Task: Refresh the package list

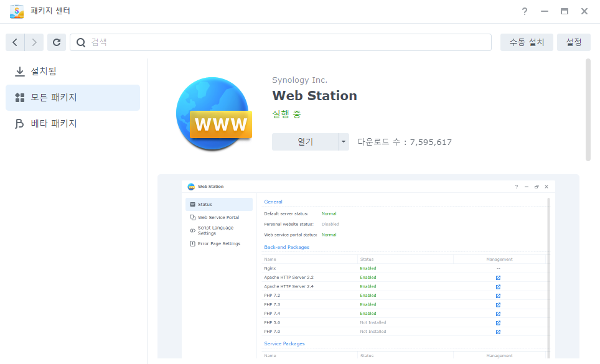Action: click(57, 42)
